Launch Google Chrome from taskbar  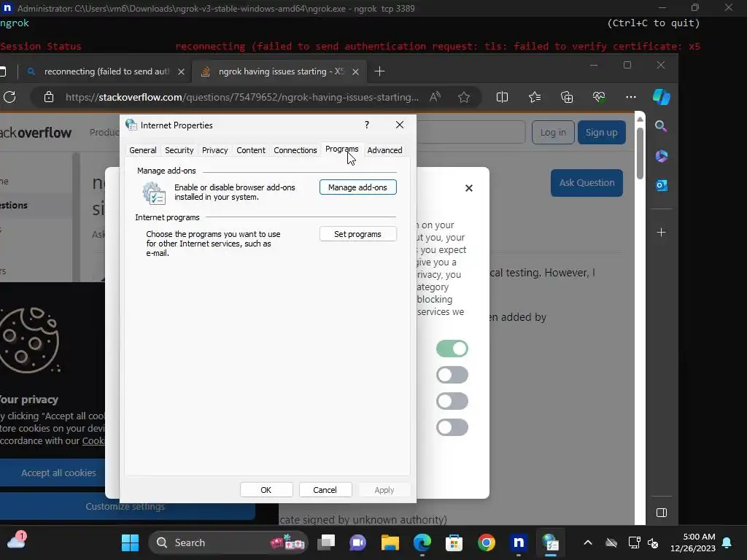[487, 542]
